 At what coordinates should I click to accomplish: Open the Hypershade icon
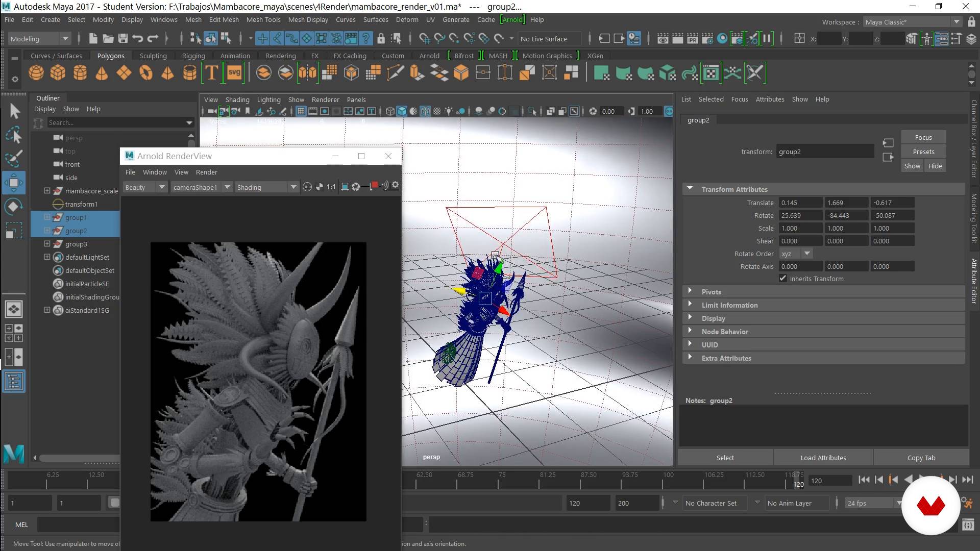tap(722, 38)
